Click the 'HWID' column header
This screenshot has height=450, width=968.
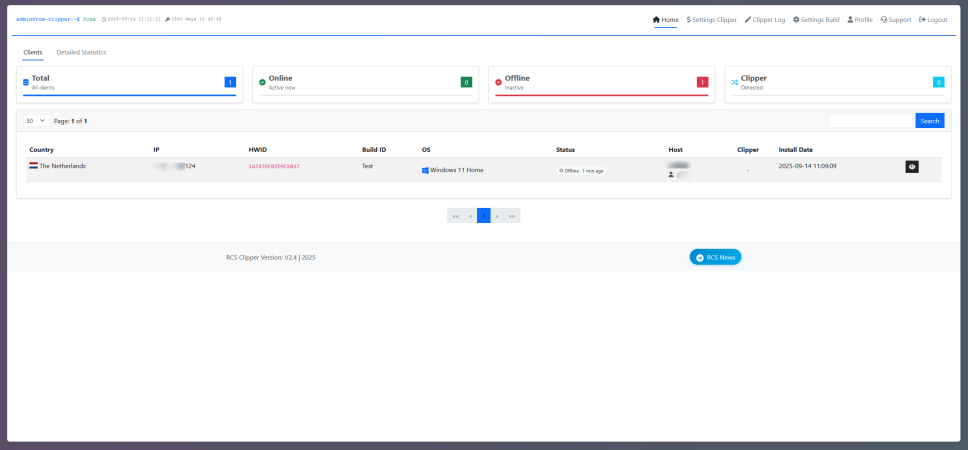pyautogui.click(x=257, y=150)
